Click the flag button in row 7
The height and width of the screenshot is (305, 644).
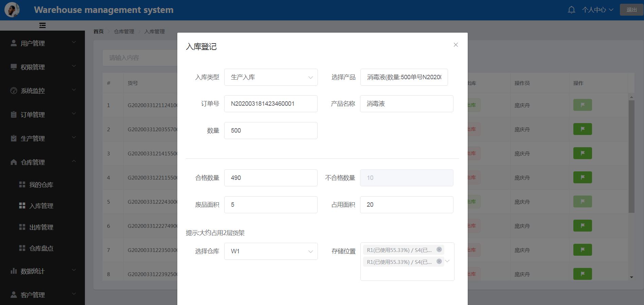(x=583, y=250)
